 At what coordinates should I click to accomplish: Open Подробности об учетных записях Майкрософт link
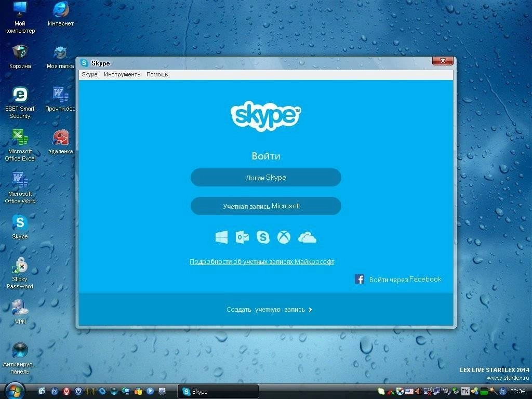tap(262, 262)
